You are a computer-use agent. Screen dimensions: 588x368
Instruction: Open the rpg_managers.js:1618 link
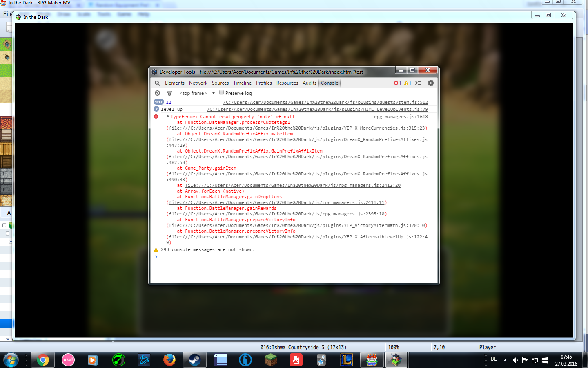point(401,117)
